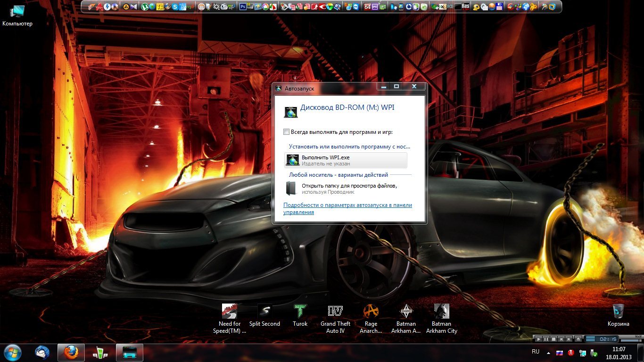
Task: Launch Batman Arkham Asylum shortcut
Action: pyautogui.click(x=406, y=319)
